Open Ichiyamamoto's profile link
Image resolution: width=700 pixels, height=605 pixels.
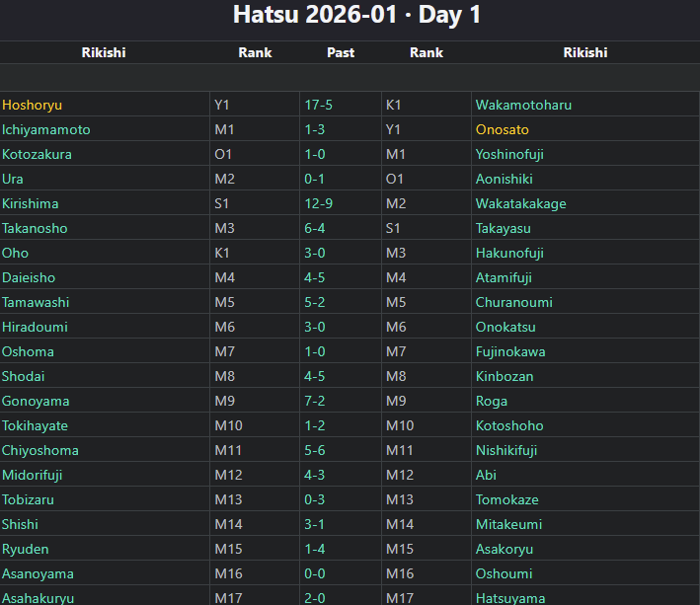tap(46, 129)
